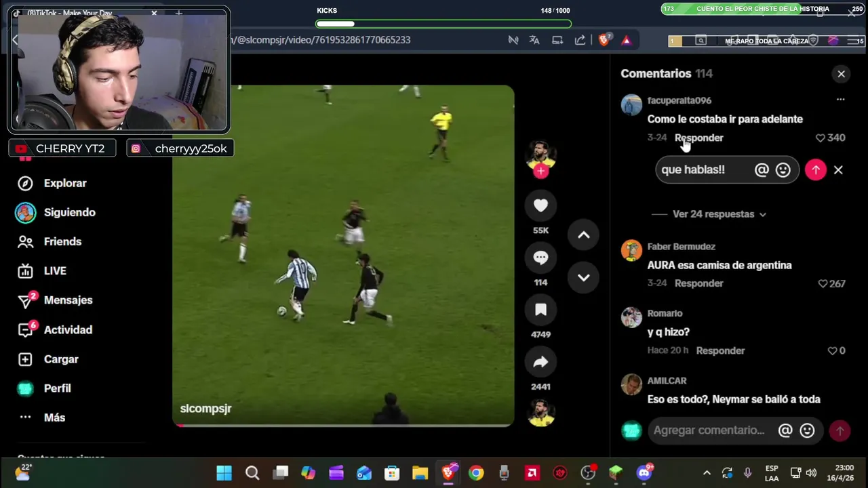
Task: Click the slcompsjr username on the video
Action: click(205, 409)
